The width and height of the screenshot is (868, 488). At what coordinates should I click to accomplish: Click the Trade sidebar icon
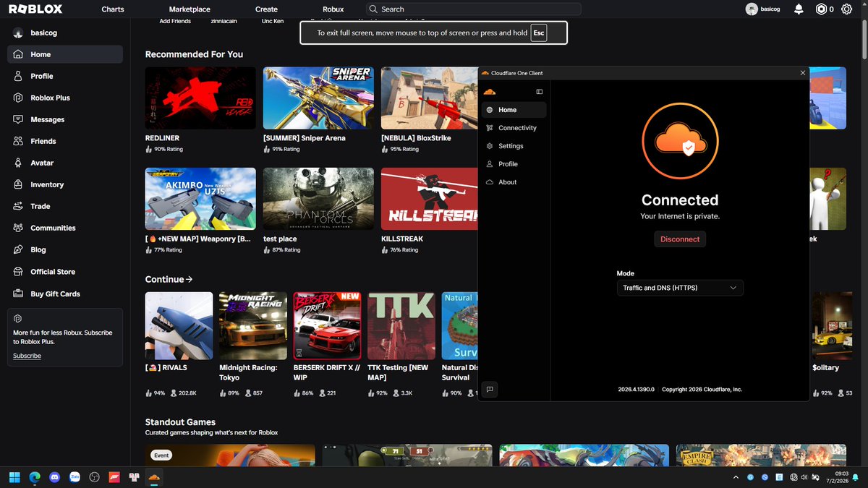click(18, 206)
